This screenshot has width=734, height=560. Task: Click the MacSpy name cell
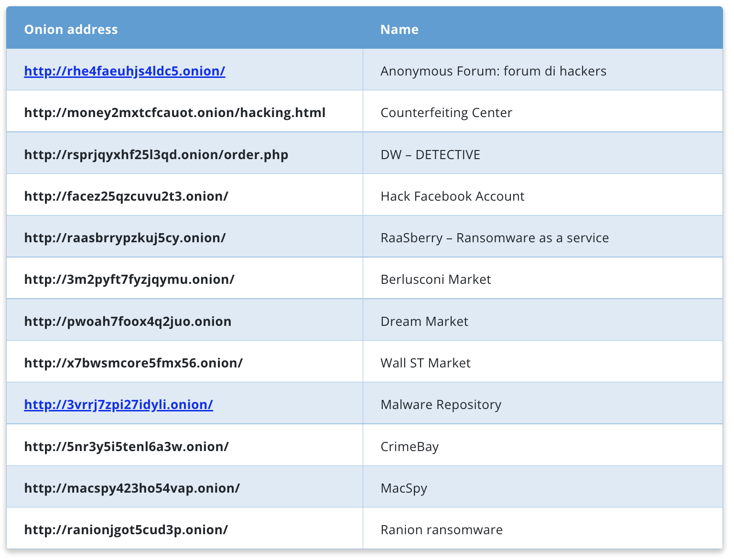point(404,488)
